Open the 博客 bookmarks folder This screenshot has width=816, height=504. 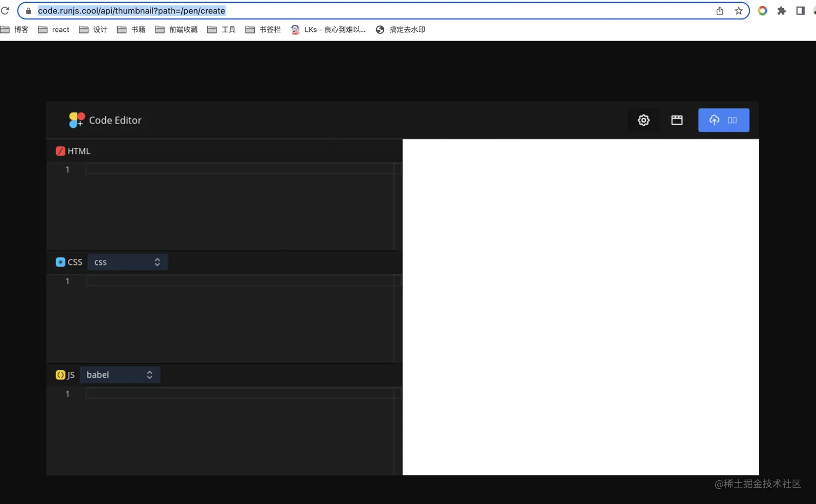click(15, 30)
